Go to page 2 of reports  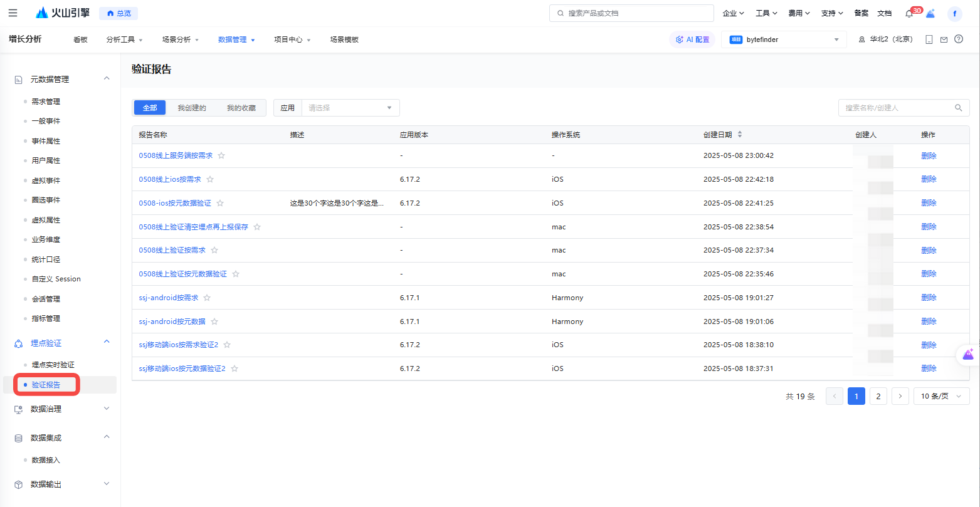(878, 396)
